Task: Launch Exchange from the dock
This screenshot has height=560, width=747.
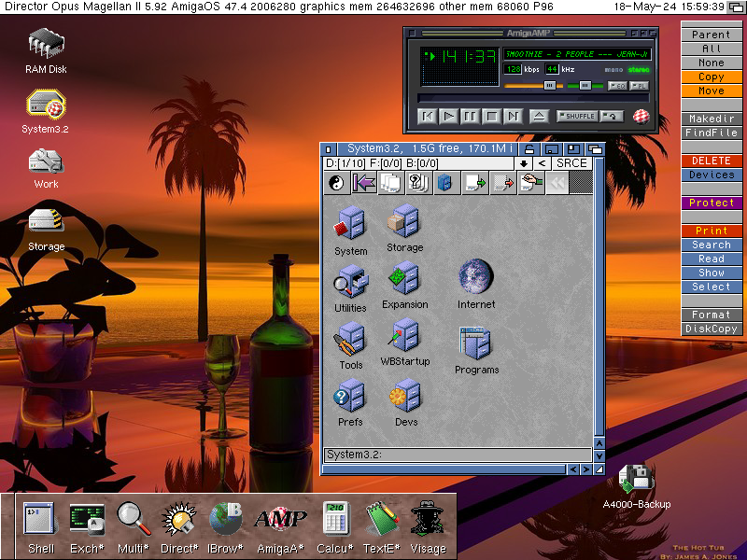Action: pyautogui.click(x=87, y=518)
